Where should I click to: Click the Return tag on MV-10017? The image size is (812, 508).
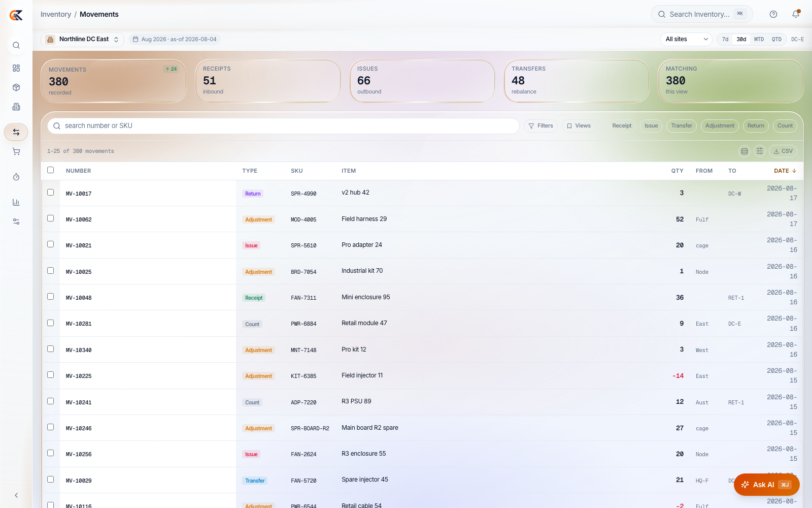click(x=253, y=194)
